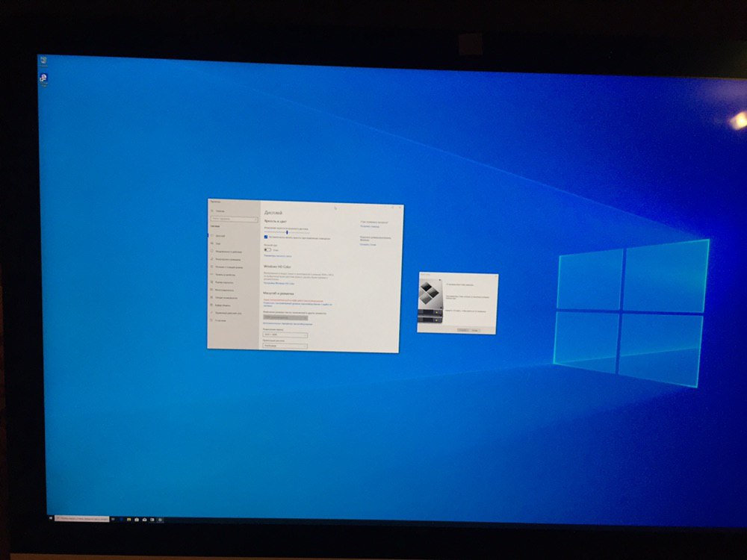Screen dimensions: 747x560
Task: Open Windows HD Color settings link
Action: 279,283
